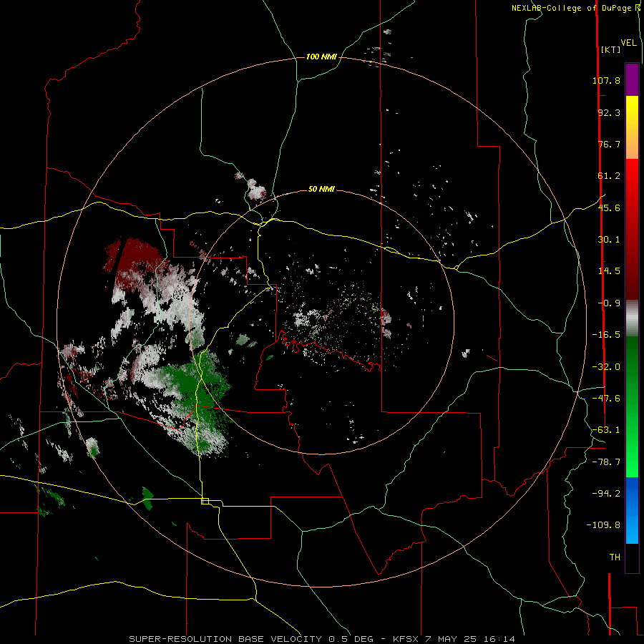The width and height of the screenshot is (644, 644).
Task: Click the "VEL" legend title
Action: (x=628, y=43)
